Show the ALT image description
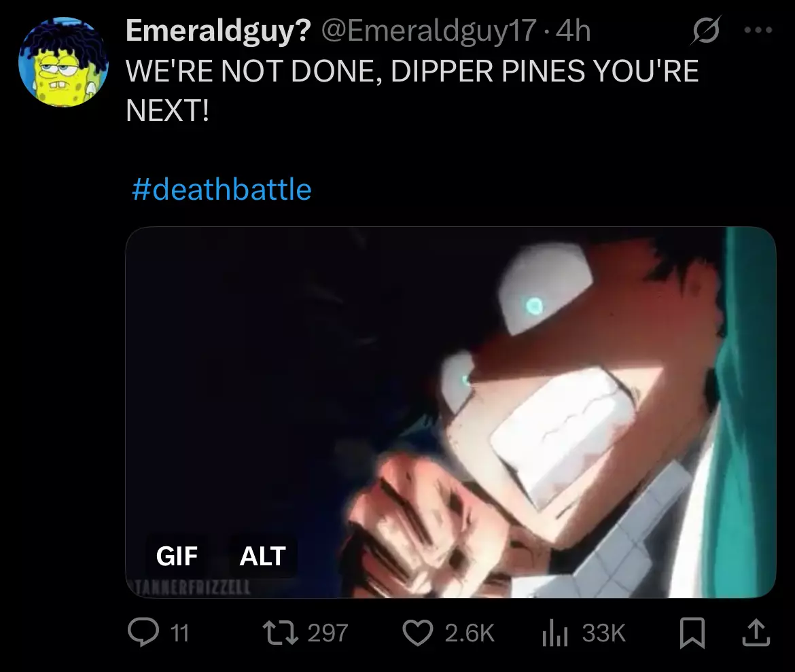The height and width of the screenshot is (672, 795). 263,556
